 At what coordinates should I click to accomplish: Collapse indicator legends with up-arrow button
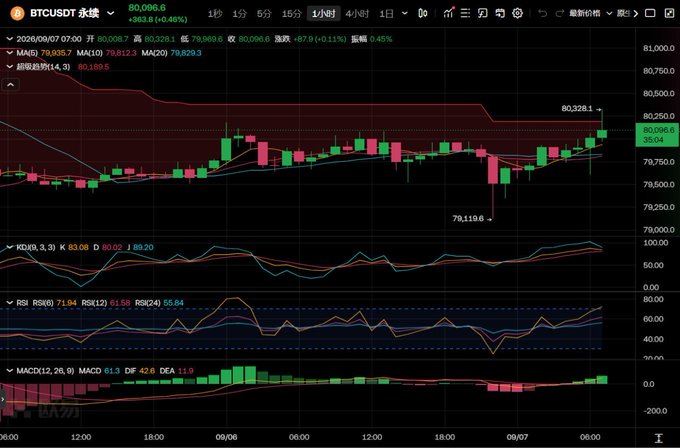click(10, 85)
